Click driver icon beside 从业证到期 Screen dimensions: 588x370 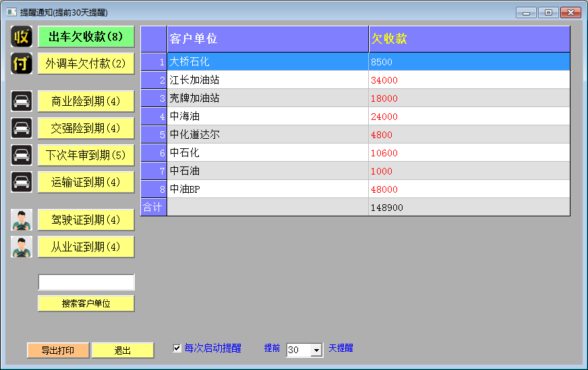pos(22,247)
